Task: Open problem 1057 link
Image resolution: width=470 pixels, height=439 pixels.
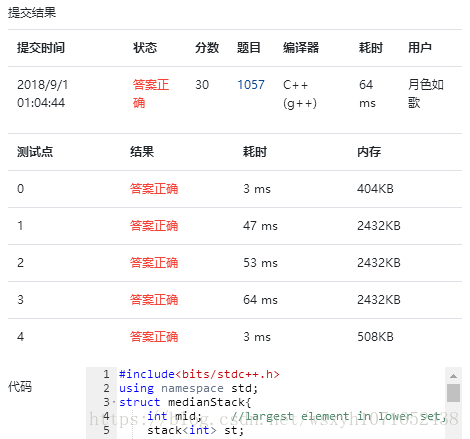Action: 251,85
